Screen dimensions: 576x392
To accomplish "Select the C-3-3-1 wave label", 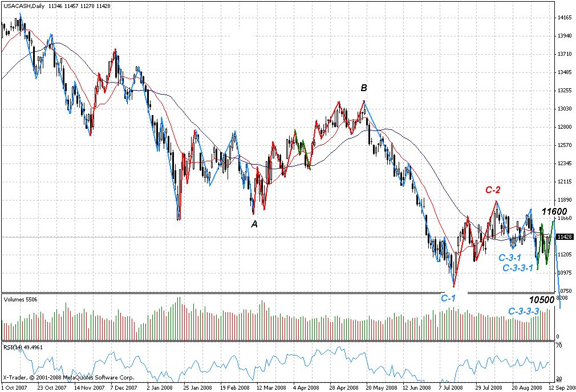I will coord(518,268).
